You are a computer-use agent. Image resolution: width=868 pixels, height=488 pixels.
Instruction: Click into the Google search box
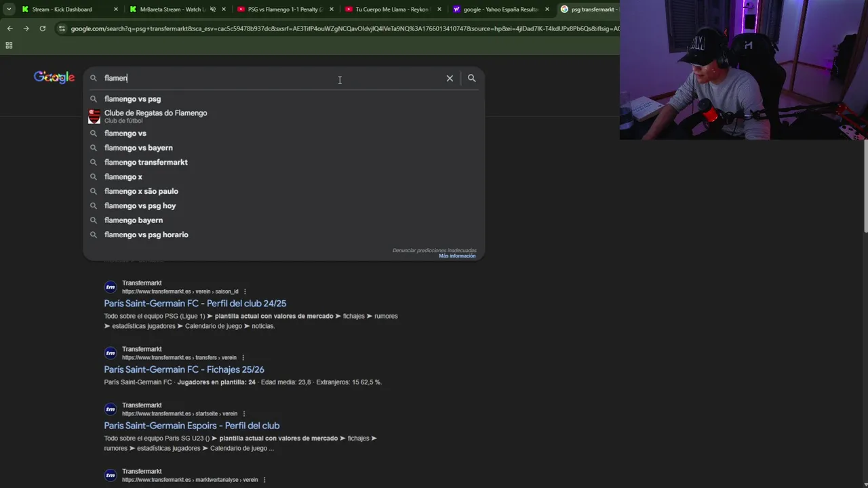pyautogui.click(x=271, y=78)
